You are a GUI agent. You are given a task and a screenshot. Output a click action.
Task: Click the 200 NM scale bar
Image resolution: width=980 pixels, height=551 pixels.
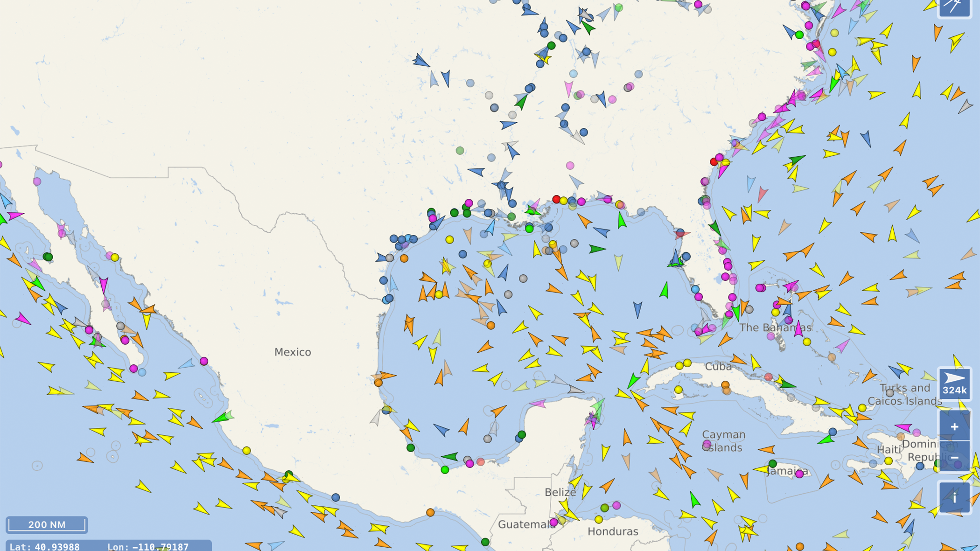(47, 524)
